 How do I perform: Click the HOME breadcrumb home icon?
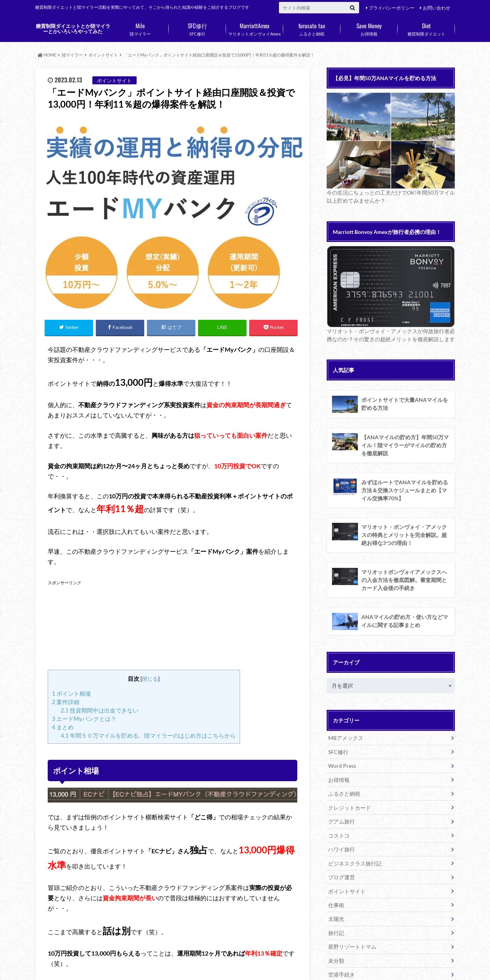40,55
